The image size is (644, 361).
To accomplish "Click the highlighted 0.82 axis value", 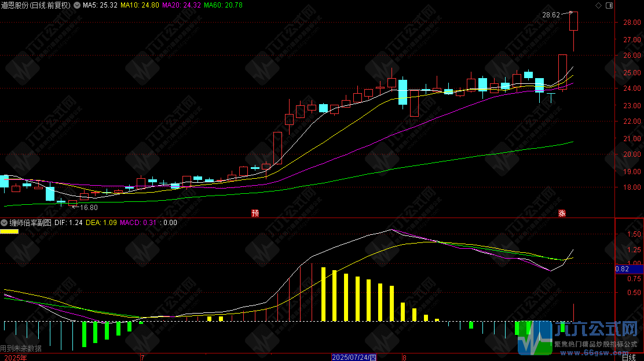I will coord(629,269).
